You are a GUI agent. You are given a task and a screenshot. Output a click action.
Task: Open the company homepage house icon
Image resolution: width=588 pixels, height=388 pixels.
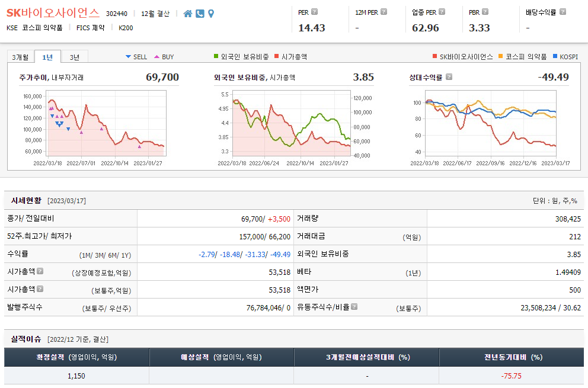pyautogui.click(x=188, y=14)
